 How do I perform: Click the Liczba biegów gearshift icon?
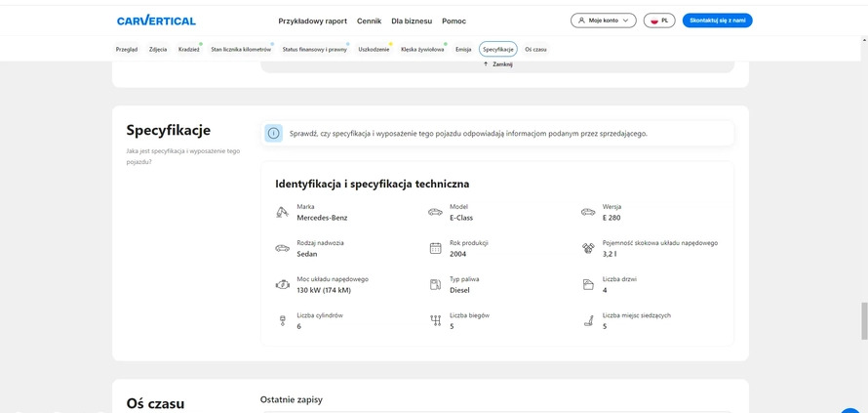435,321
